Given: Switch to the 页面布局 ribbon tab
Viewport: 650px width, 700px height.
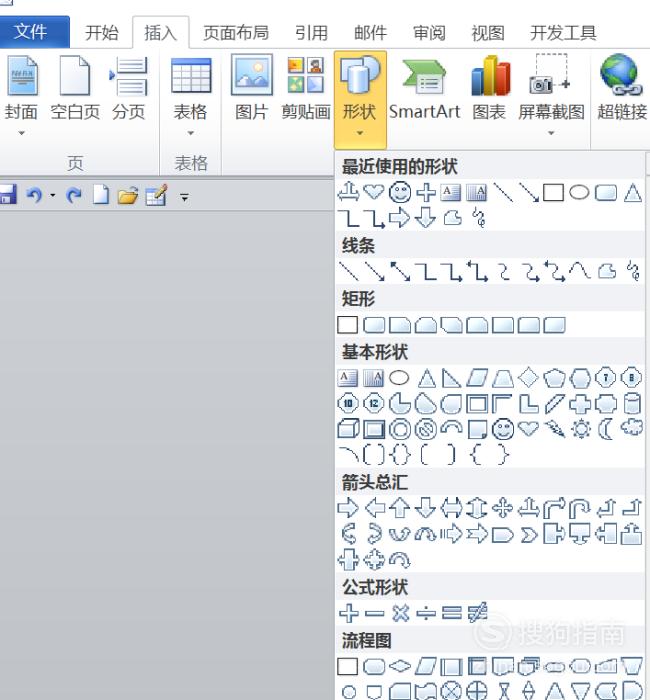Looking at the screenshot, I should tap(236, 33).
